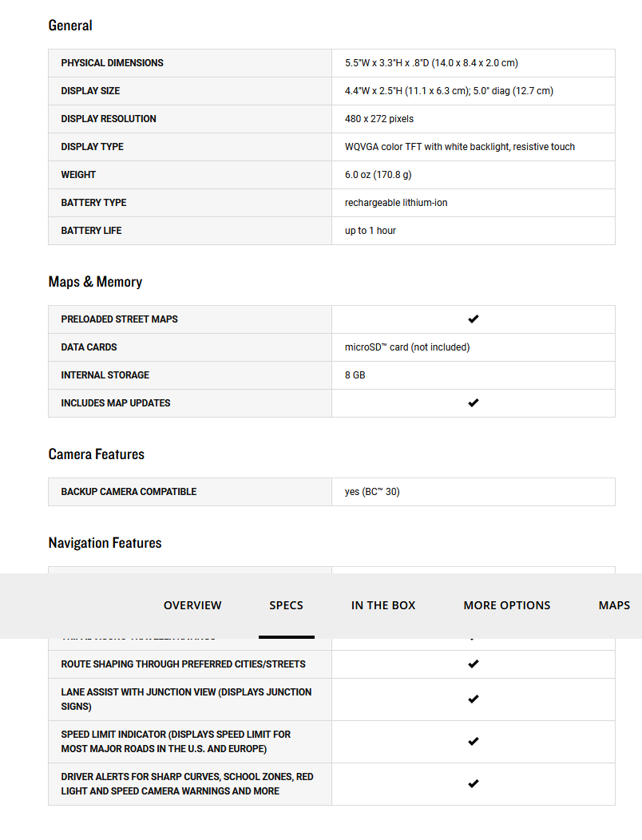Click the Lane Assist with Junction View checkmark
Viewport: 642px width, 840px height.
[474, 699]
